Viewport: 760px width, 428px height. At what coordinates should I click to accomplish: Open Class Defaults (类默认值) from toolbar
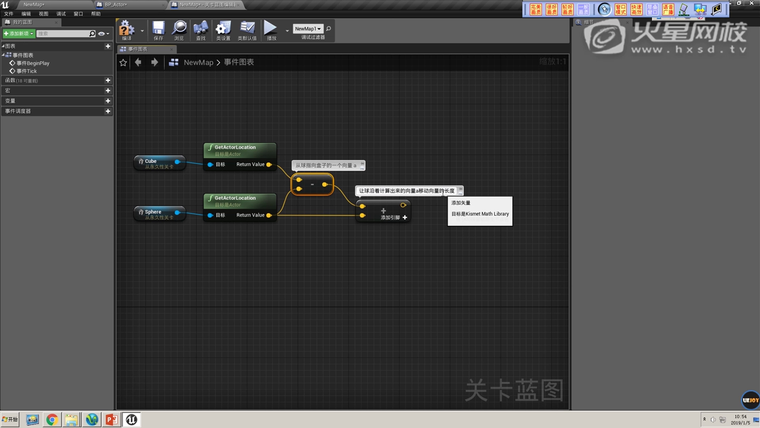coord(246,29)
